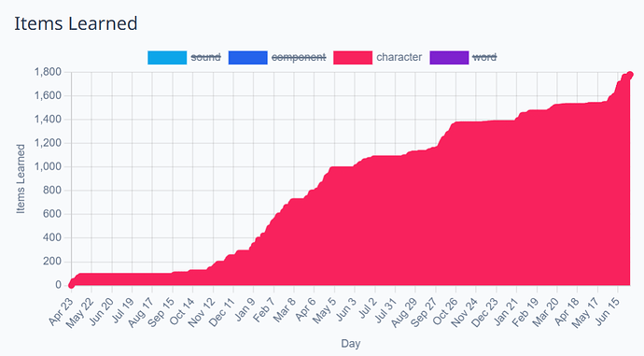644x356 pixels.
Task: Click the light blue sound color swatch
Action: pyautogui.click(x=167, y=58)
